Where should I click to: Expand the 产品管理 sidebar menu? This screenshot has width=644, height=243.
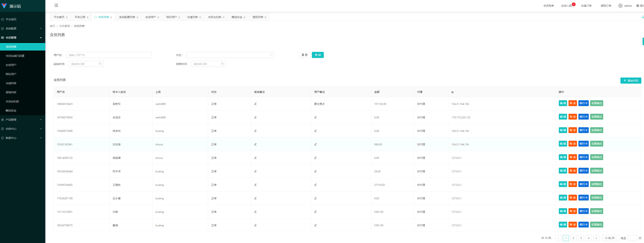[x=22, y=120]
